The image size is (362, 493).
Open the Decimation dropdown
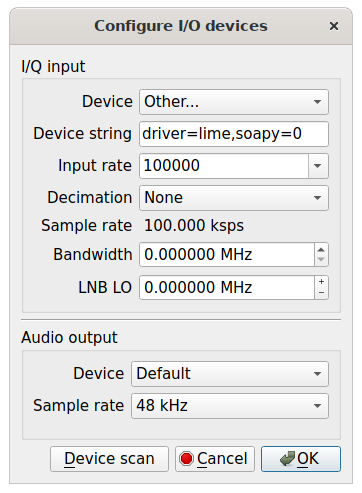tap(234, 198)
